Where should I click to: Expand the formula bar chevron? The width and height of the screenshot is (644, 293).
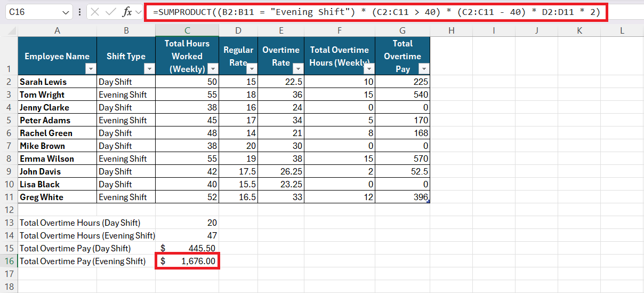[x=139, y=12]
